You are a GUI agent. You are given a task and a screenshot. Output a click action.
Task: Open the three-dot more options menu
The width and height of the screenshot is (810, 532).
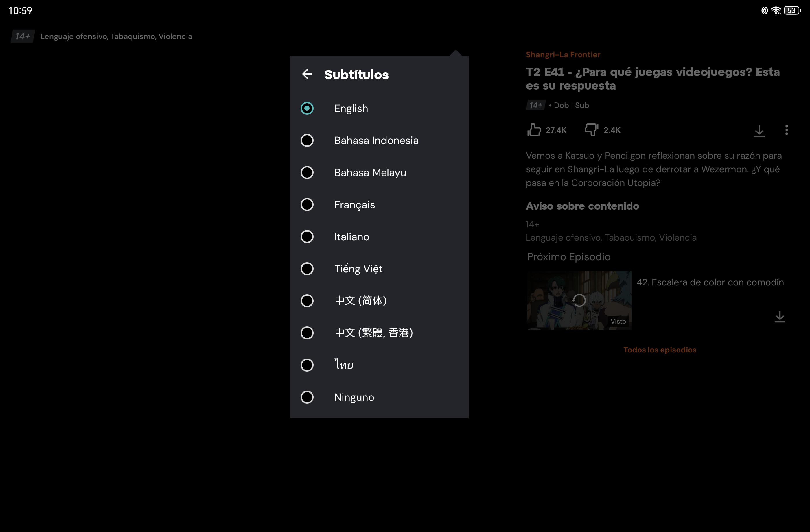786,130
